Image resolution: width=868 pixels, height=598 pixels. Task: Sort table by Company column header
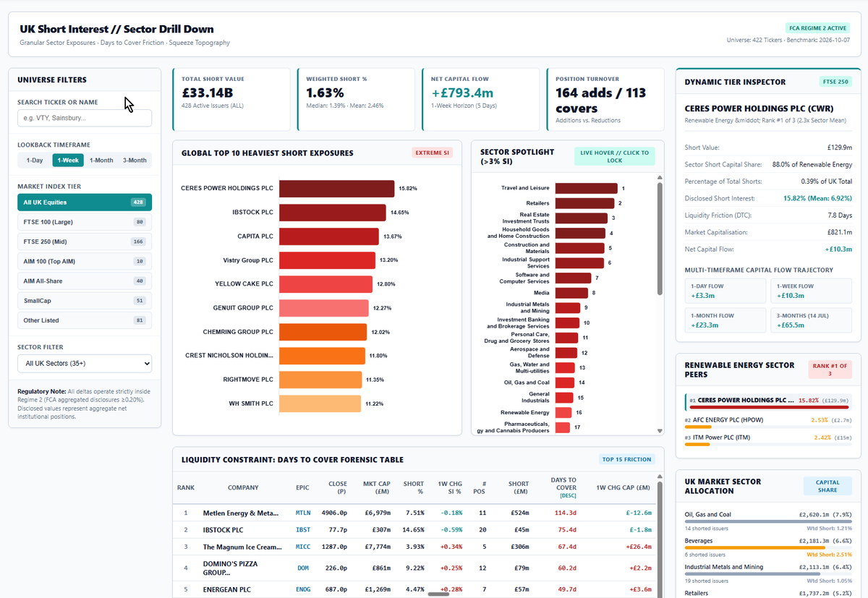point(243,487)
